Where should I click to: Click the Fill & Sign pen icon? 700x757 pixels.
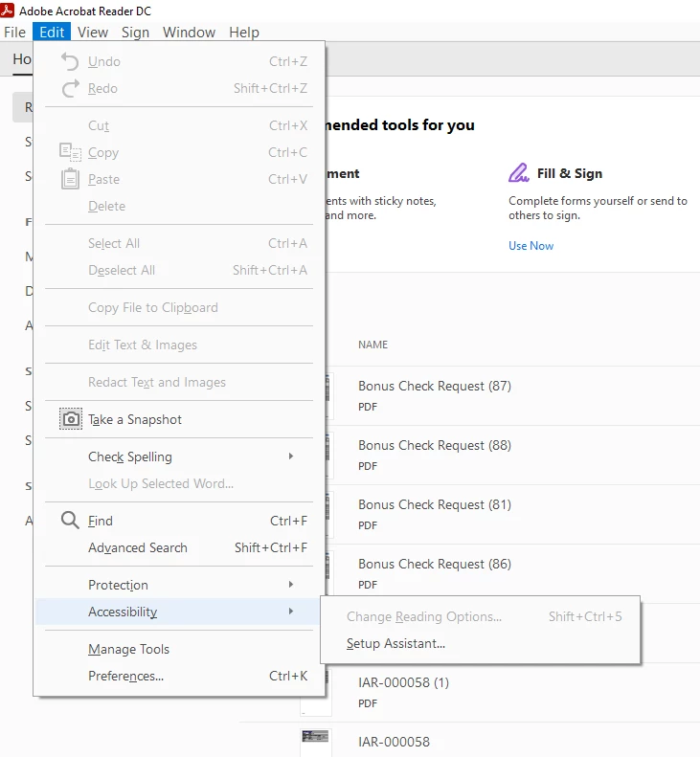click(519, 173)
